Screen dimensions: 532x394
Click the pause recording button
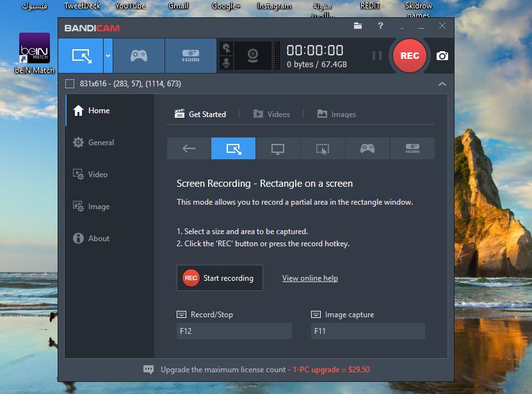point(376,56)
